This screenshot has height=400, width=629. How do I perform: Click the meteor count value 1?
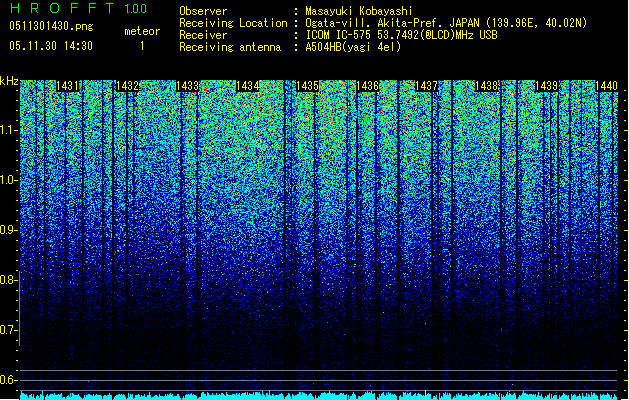pyautogui.click(x=142, y=46)
